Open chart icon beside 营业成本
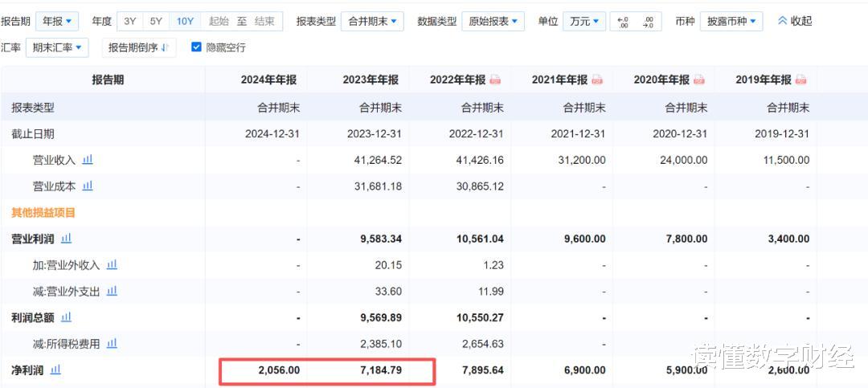 (88, 186)
